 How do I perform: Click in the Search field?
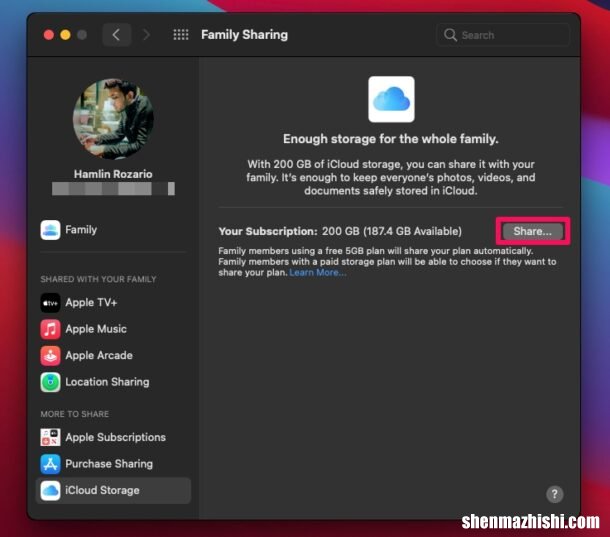[x=503, y=35]
